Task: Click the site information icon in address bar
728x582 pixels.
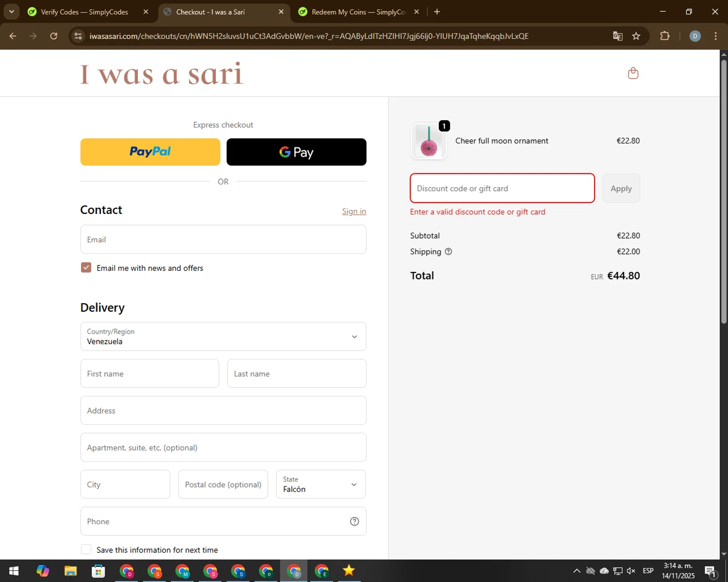Action: [78, 36]
